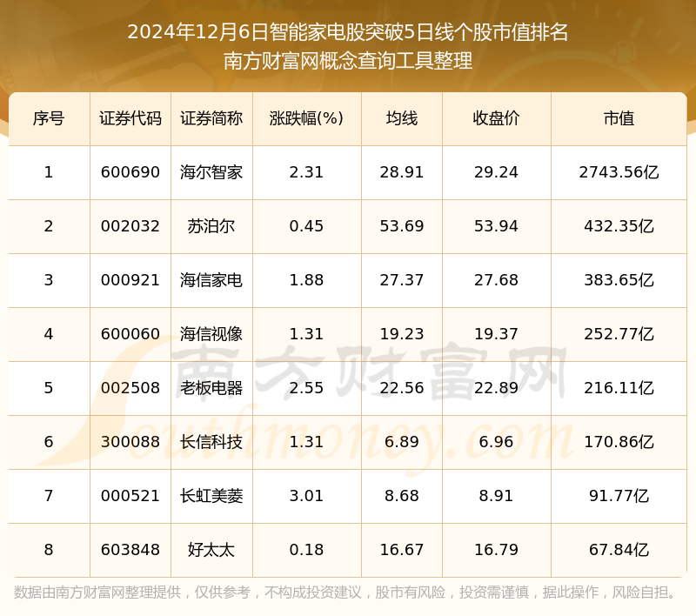Select the 证券简称 column header
696x616 pixels.
(x=211, y=118)
